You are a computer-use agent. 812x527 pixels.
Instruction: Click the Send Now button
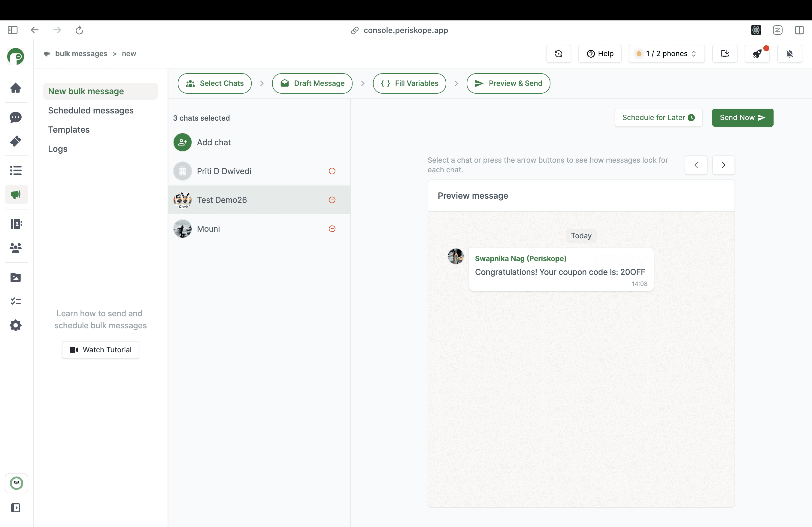click(x=742, y=118)
